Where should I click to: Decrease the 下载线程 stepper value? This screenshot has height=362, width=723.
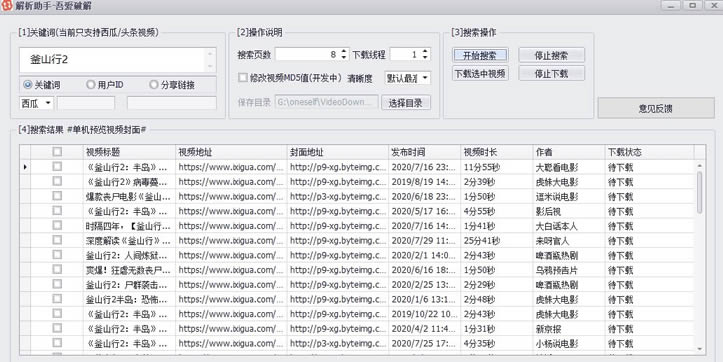tap(425, 57)
